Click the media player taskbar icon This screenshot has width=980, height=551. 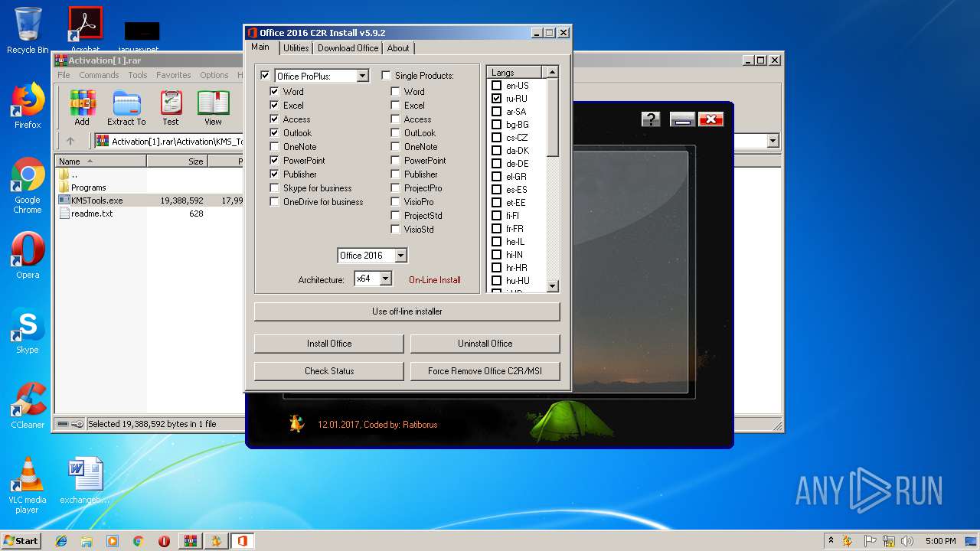(x=113, y=541)
